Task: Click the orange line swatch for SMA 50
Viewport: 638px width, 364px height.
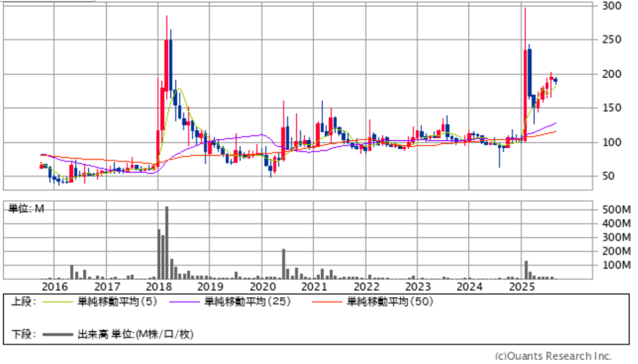Action: pos(328,302)
